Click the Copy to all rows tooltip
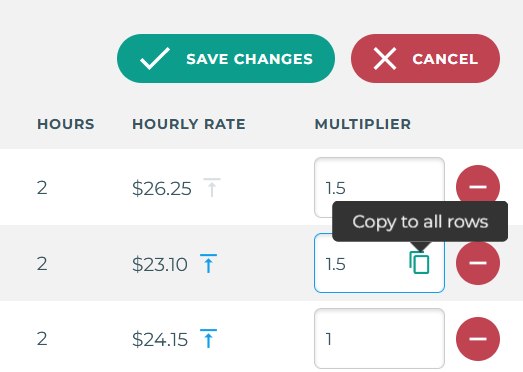The image size is (523, 372). tap(420, 222)
